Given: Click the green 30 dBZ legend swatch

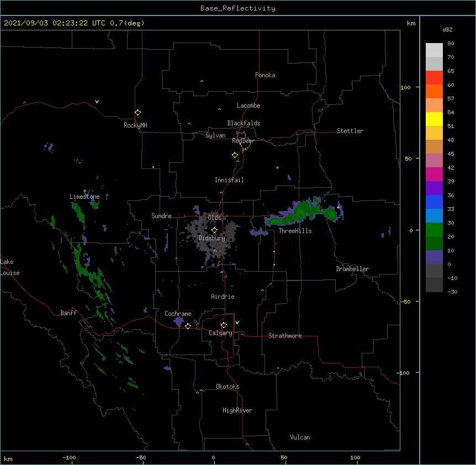Looking at the screenshot, I should pos(434,230).
